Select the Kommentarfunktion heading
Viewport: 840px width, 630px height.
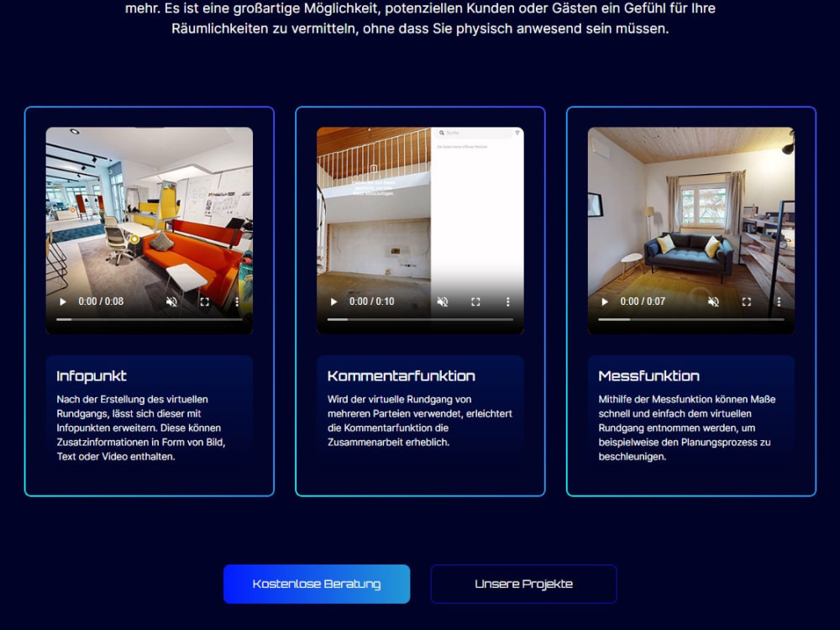coord(402,376)
